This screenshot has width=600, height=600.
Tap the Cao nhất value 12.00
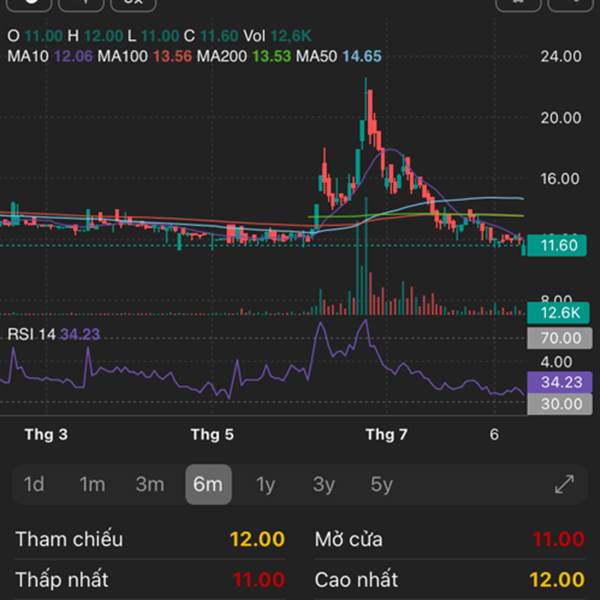coord(557,580)
